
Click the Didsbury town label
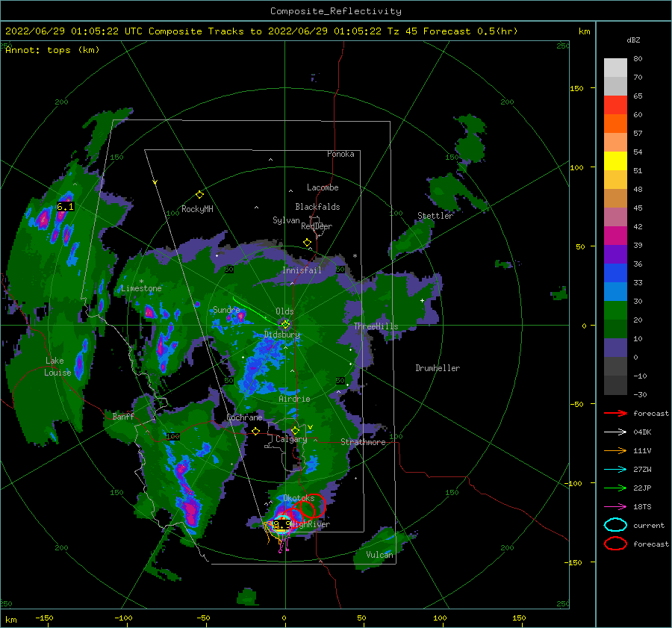[x=282, y=335]
